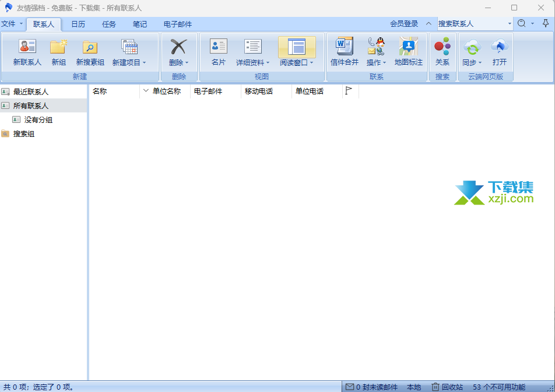Click 会员登录 member login

point(404,24)
